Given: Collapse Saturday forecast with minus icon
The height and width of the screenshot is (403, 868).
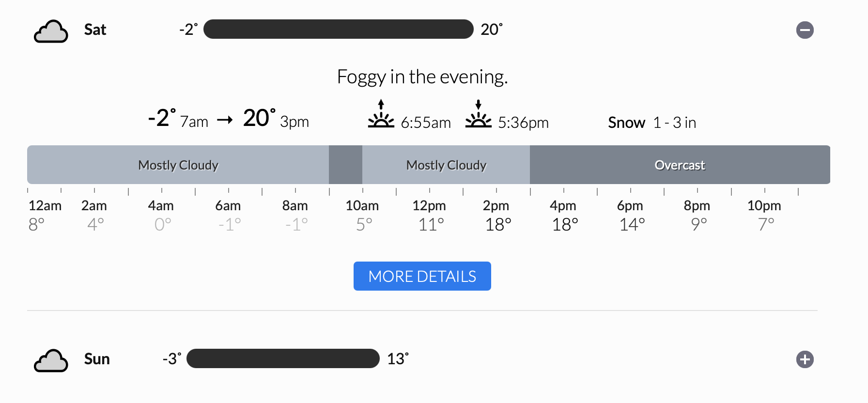Looking at the screenshot, I should tap(805, 30).
